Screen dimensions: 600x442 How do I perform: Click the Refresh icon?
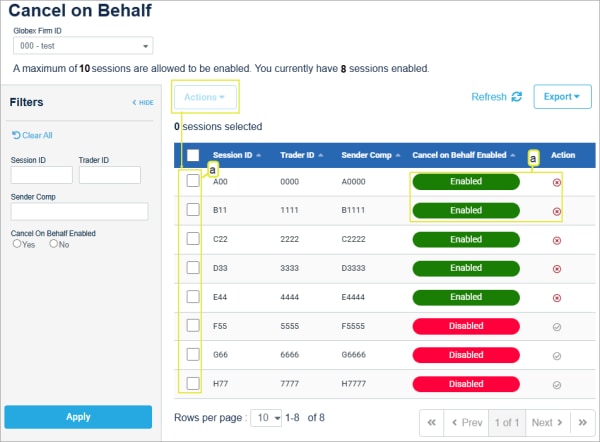point(516,97)
